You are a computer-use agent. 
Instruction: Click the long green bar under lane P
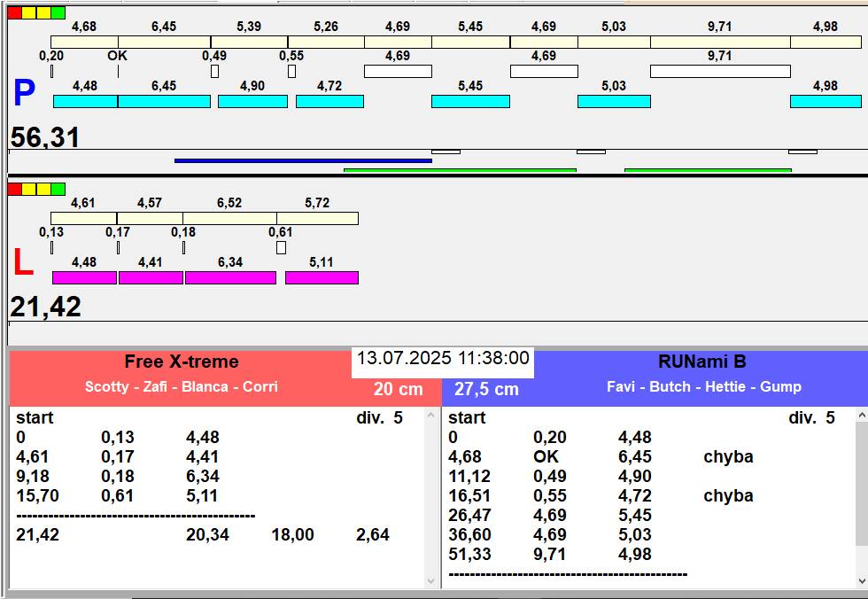click(460, 170)
